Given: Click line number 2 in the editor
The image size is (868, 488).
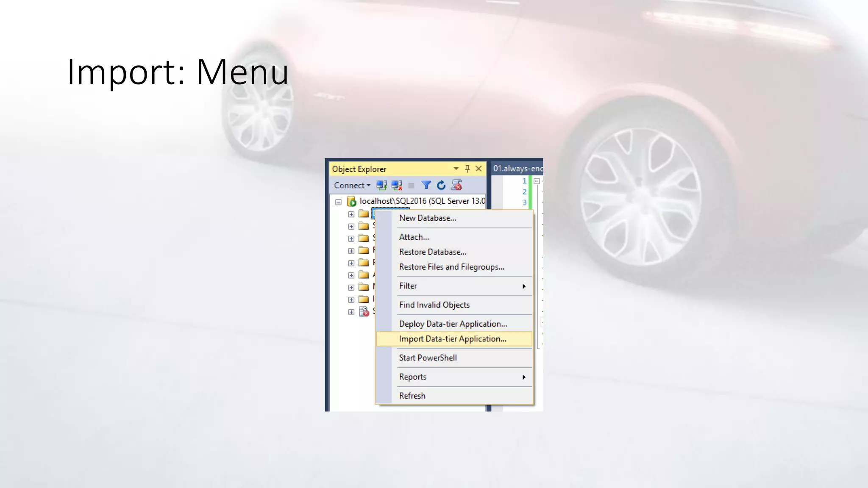Looking at the screenshot, I should [524, 192].
